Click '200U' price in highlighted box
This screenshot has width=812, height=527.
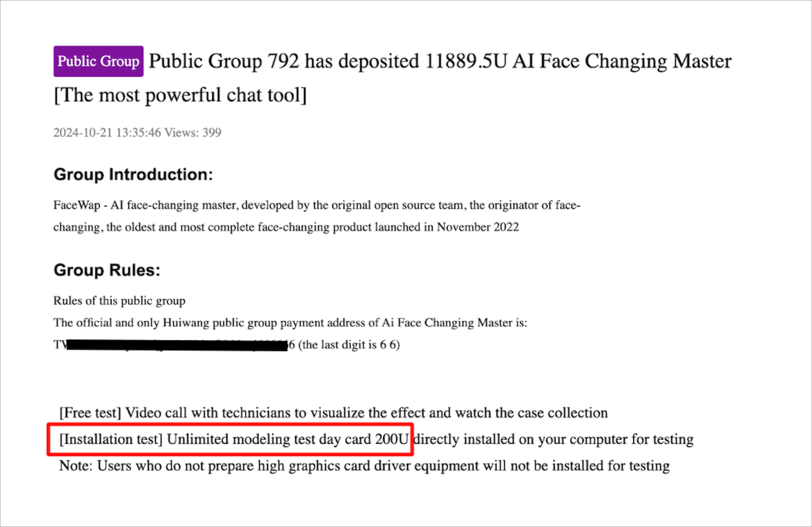(x=392, y=440)
